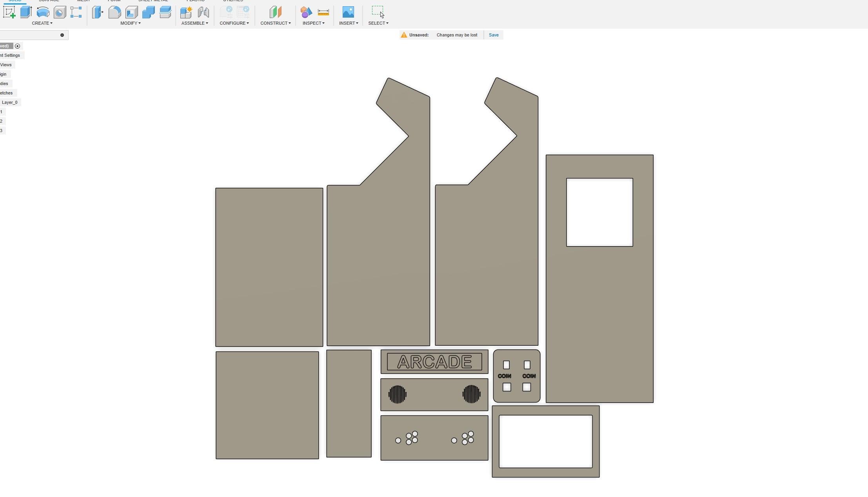Select the Shell tool
Viewport: 868px width, 497px height.
(131, 12)
